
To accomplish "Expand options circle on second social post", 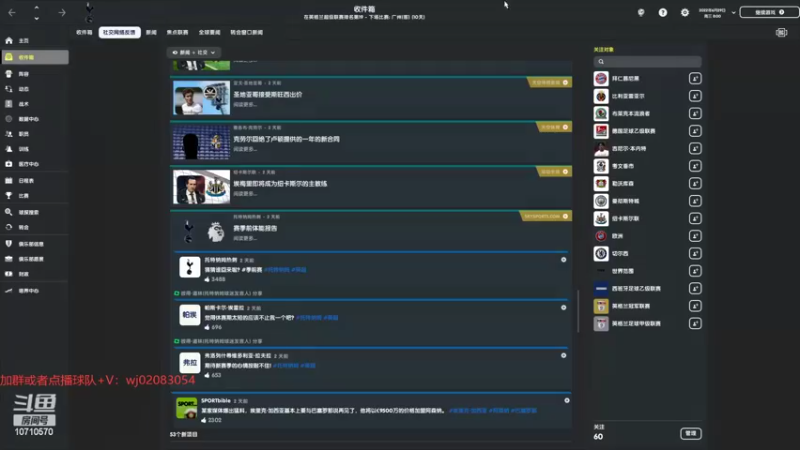I will click(x=564, y=308).
